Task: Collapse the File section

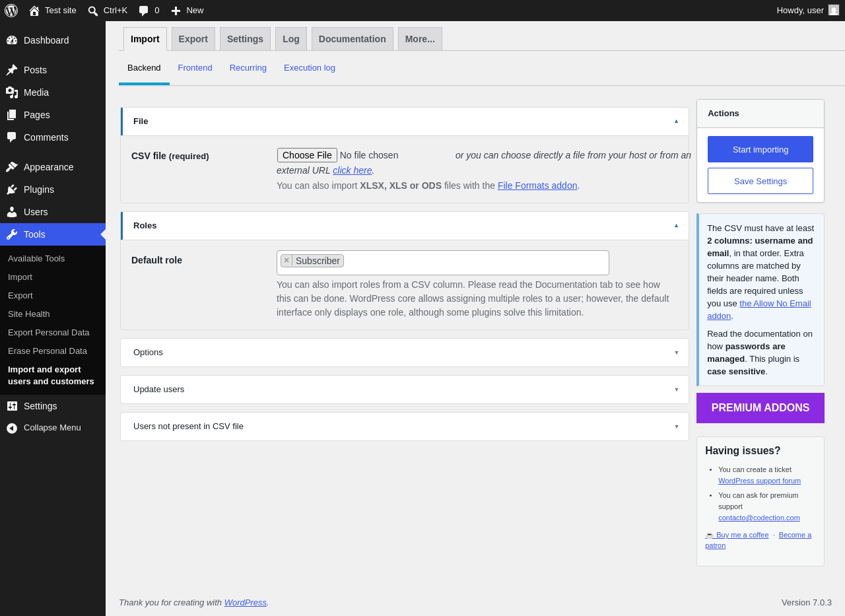Action: point(676,121)
